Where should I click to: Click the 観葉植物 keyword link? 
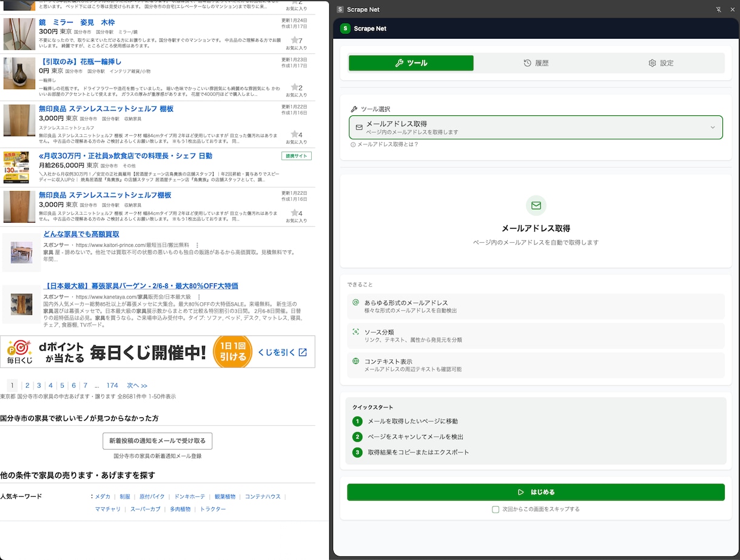coord(225,496)
